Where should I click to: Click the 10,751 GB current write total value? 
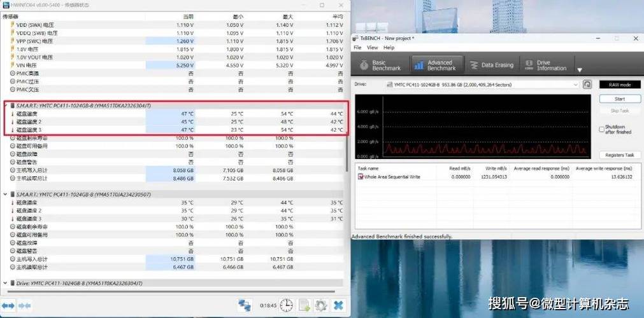182,259
